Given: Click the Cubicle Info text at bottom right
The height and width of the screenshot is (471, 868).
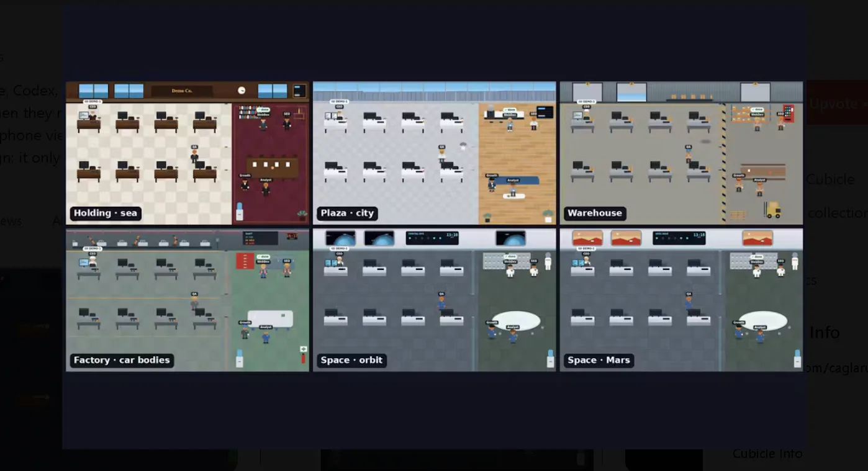Looking at the screenshot, I should tap(767, 454).
